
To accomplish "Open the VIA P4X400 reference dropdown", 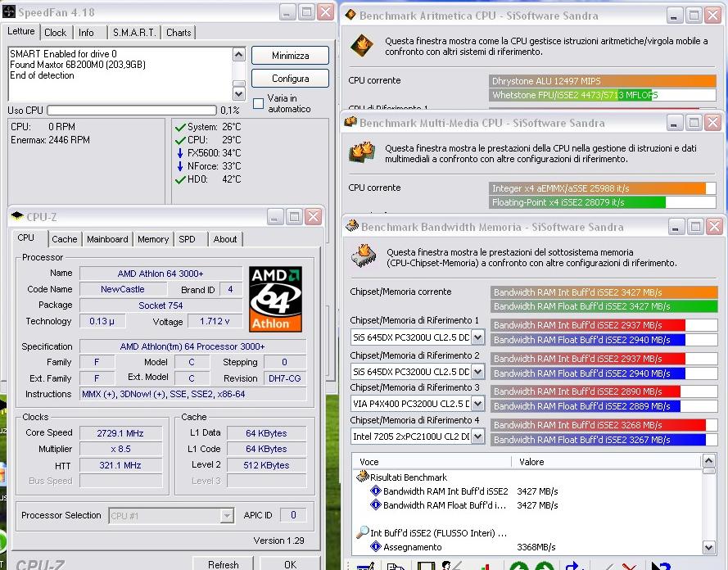I will coord(477,404).
